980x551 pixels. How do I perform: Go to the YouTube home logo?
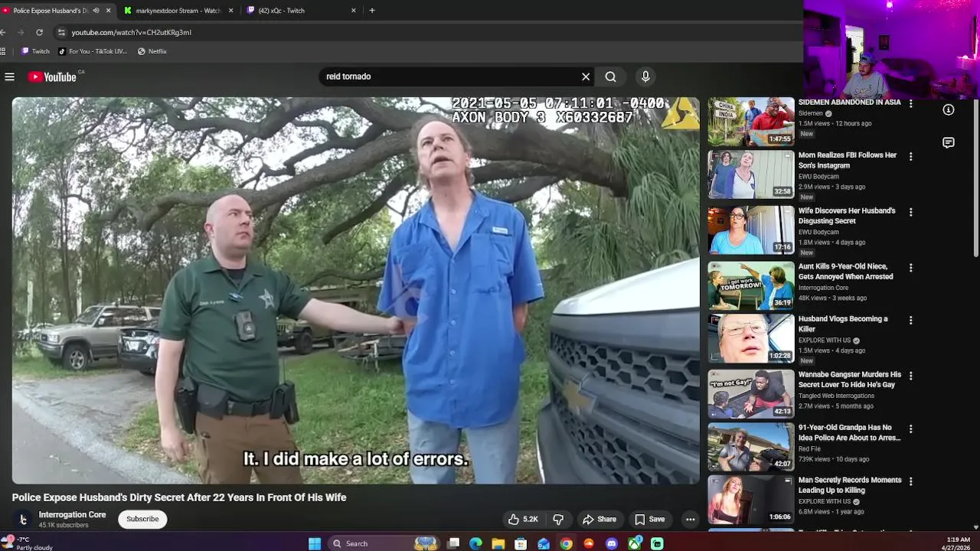(x=53, y=77)
